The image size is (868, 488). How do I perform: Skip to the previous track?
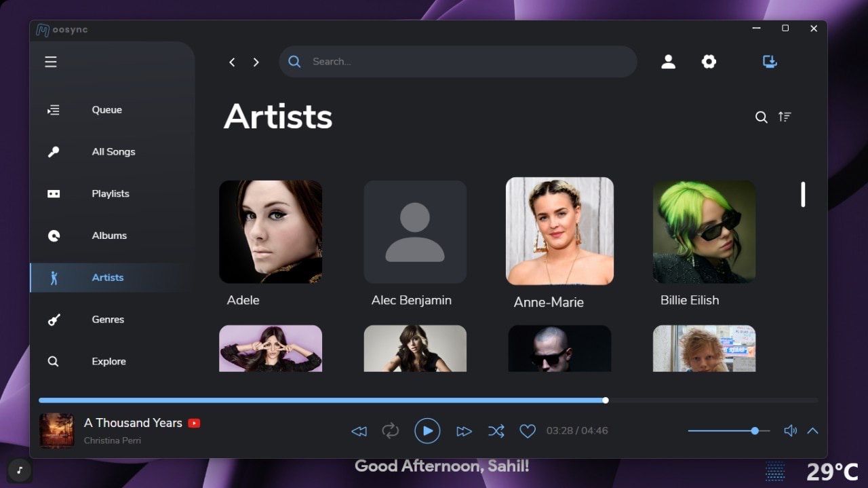coord(359,431)
